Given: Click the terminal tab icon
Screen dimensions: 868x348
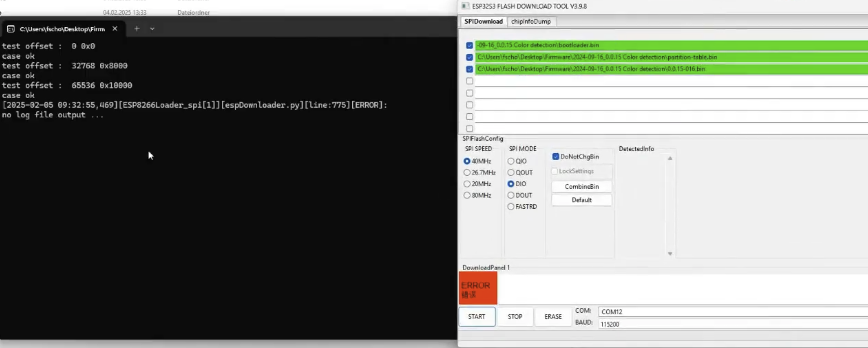Looking at the screenshot, I should click(x=11, y=29).
